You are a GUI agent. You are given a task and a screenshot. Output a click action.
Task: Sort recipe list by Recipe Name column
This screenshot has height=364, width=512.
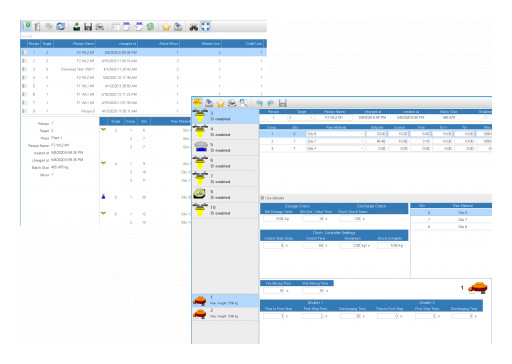click(x=75, y=44)
